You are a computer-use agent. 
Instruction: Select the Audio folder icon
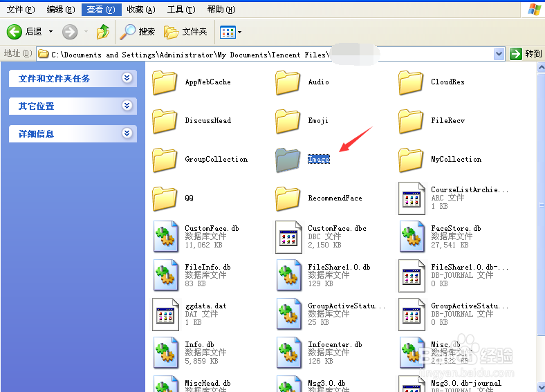[x=288, y=82]
